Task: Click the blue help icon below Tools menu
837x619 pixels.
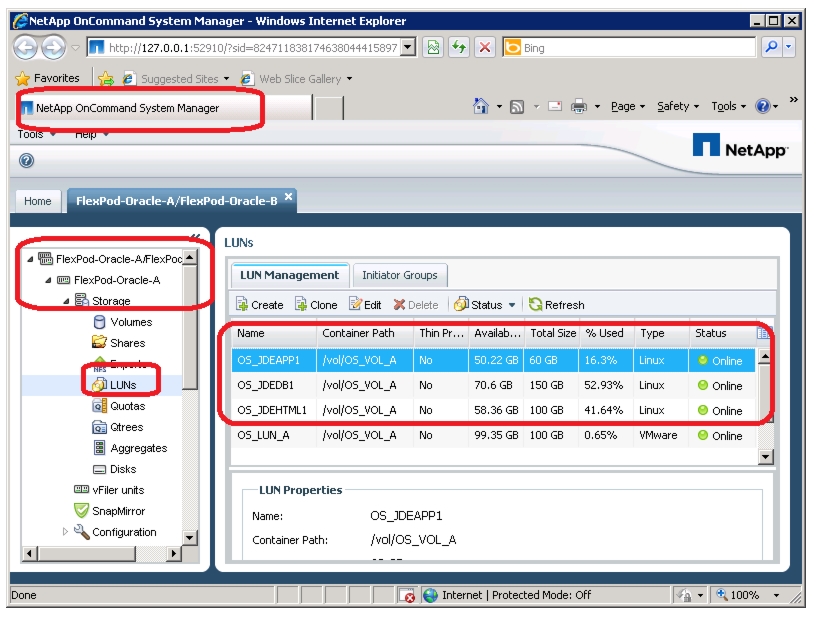Action: 26,160
